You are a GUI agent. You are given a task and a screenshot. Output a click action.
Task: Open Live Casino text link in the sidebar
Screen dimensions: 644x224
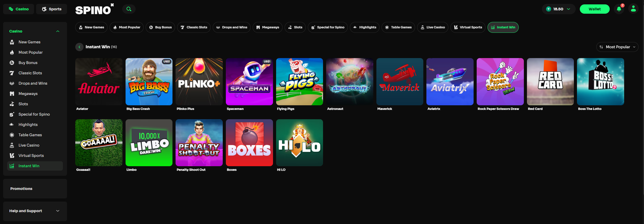click(x=29, y=145)
